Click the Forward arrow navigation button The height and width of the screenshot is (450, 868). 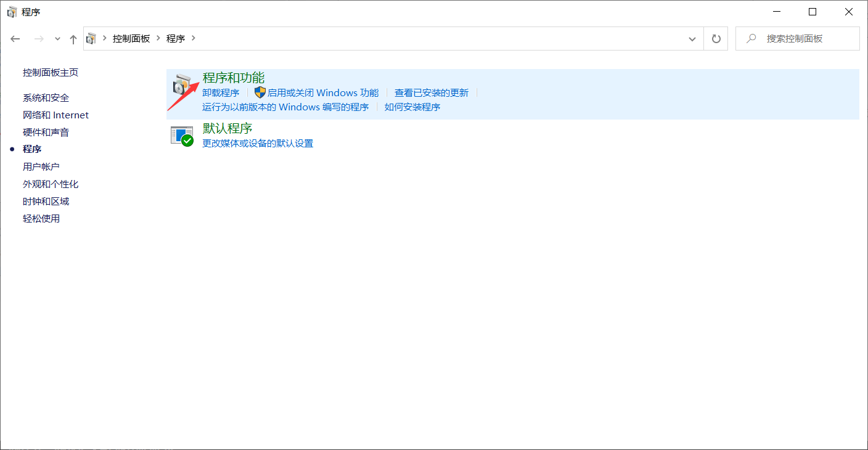39,38
